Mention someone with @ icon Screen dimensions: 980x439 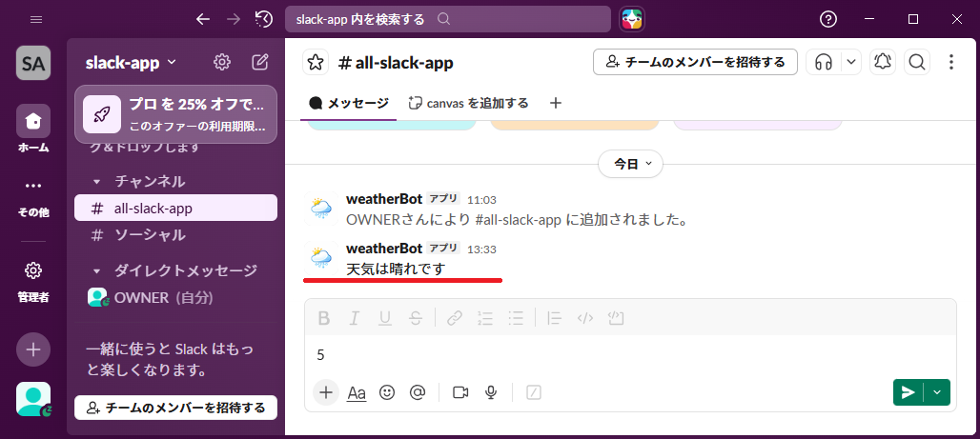pos(418,392)
